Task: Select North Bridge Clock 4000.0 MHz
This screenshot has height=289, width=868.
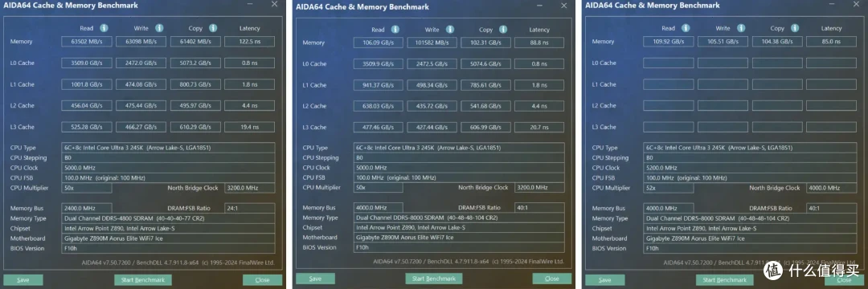Action: [x=832, y=188]
